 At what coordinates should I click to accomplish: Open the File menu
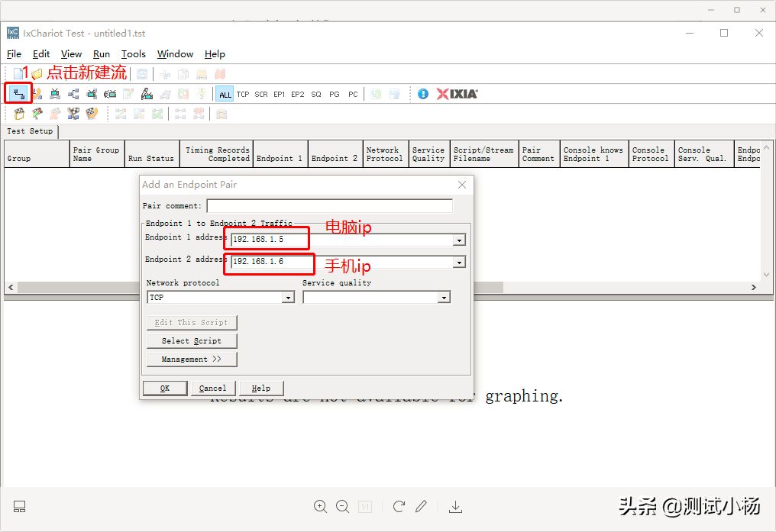point(14,54)
